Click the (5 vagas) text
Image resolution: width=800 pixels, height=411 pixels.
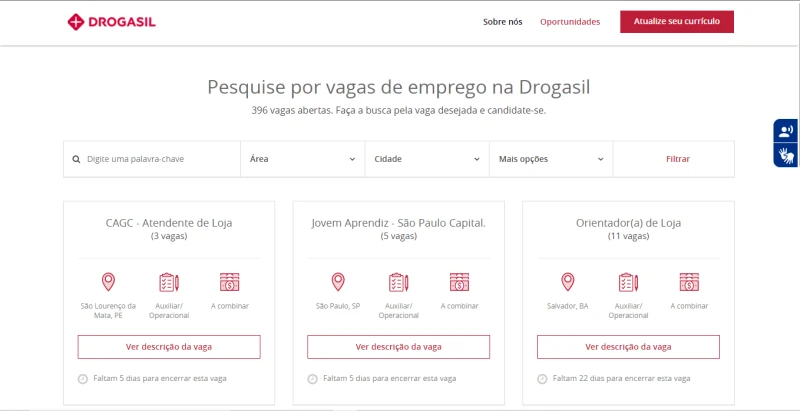click(398, 237)
